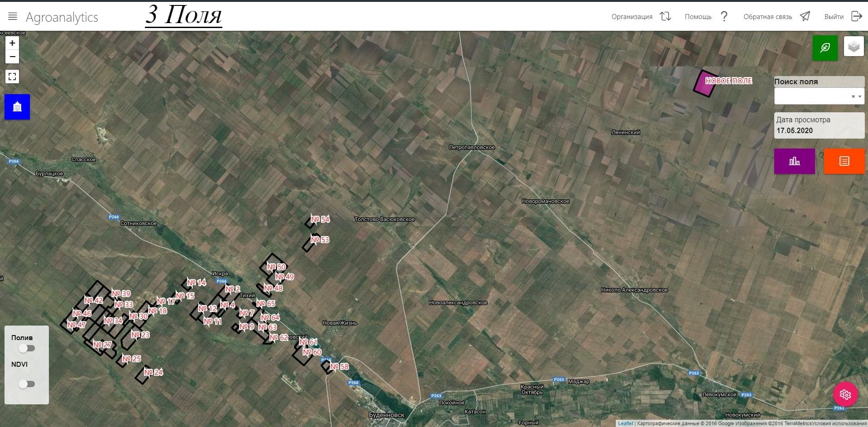
Task: Enable the Полив toggle switch
Action: pos(27,348)
